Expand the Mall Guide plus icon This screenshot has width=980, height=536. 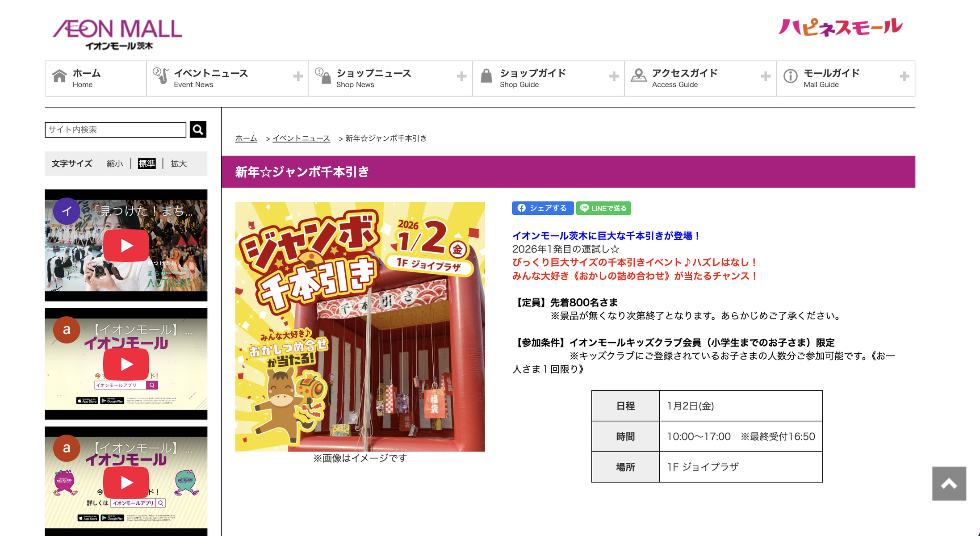[x=904, y=76]
